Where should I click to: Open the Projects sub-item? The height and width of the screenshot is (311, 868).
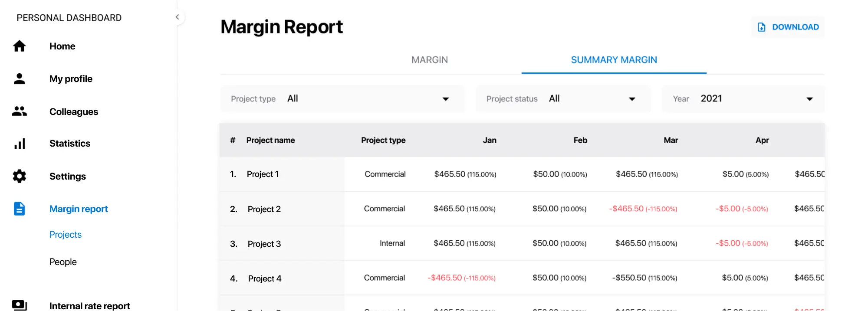[x=66, y=234]
